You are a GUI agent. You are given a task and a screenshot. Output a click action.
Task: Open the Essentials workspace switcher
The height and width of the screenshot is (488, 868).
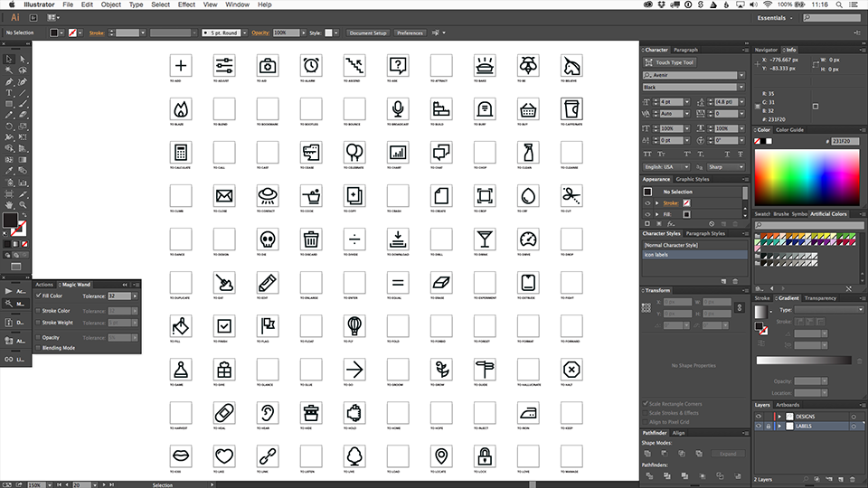(775, 18)
